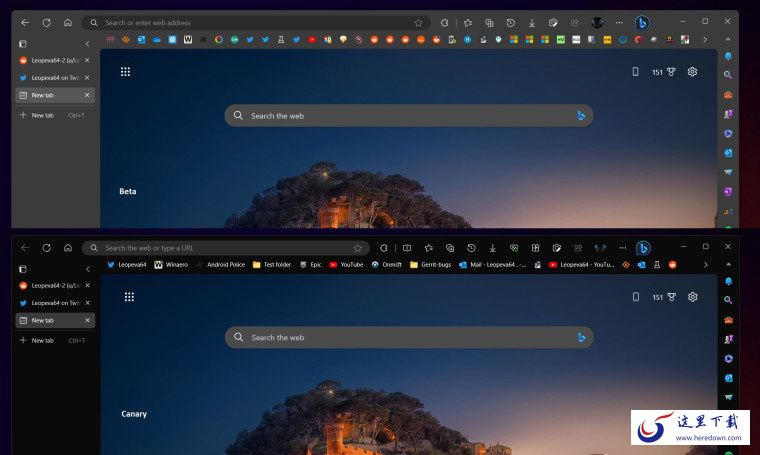Viewport: 760px width, 455px height.
Task: Click the Beta window address bar
Action: [256, 23]
